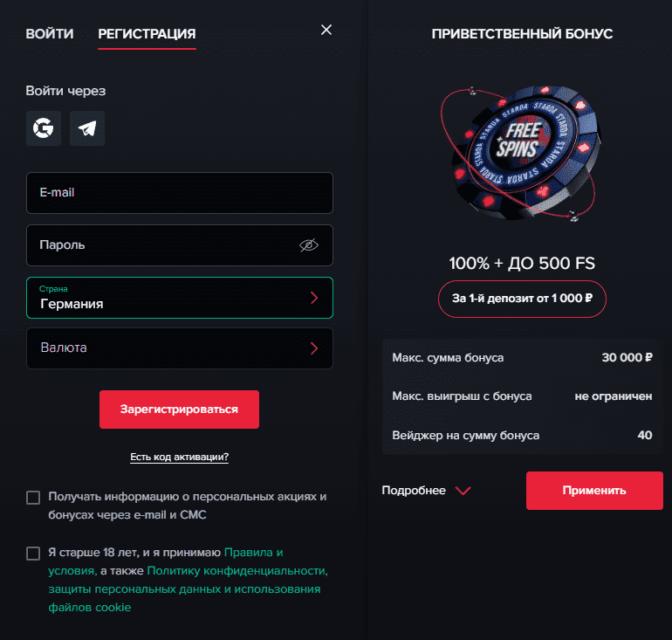Close the registration dialog with X
The width and height of the screenshot is (672, 640).
click(326, 30)
